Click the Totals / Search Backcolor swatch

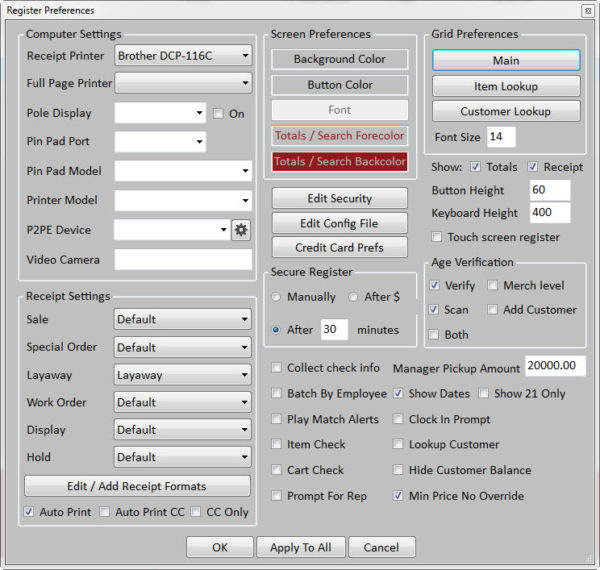click(x=339, y=161)
